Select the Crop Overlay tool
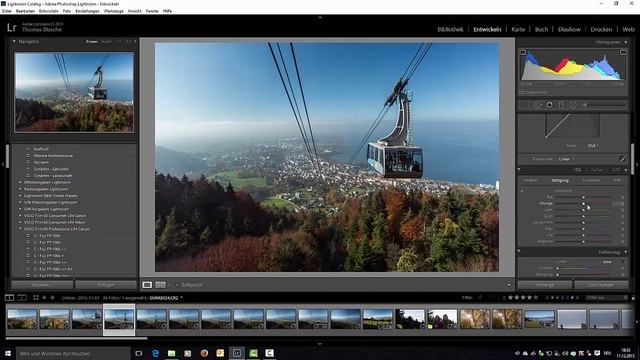This screenshot has width=640, height=360. pyautogui.click(x=525, y=105)
